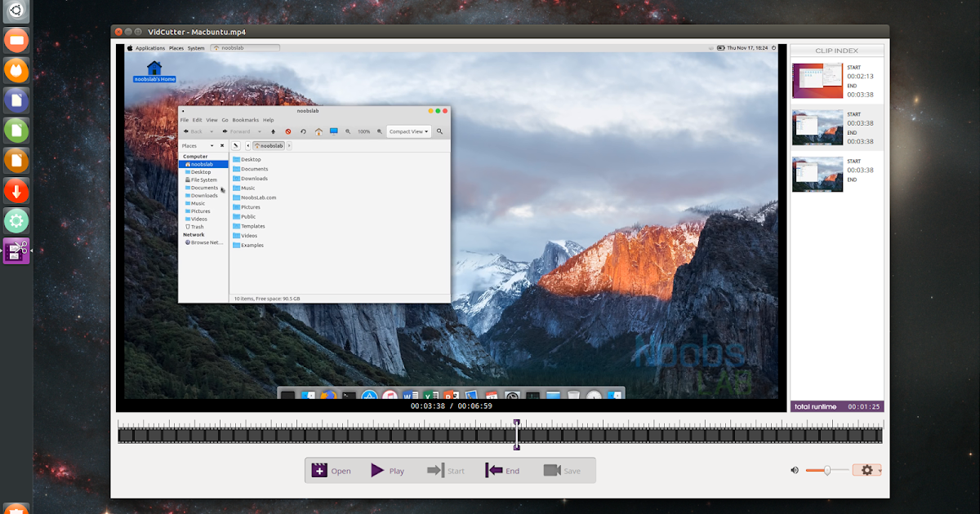
Task: Open the orange document launcher icon
Action: (16, 161)
